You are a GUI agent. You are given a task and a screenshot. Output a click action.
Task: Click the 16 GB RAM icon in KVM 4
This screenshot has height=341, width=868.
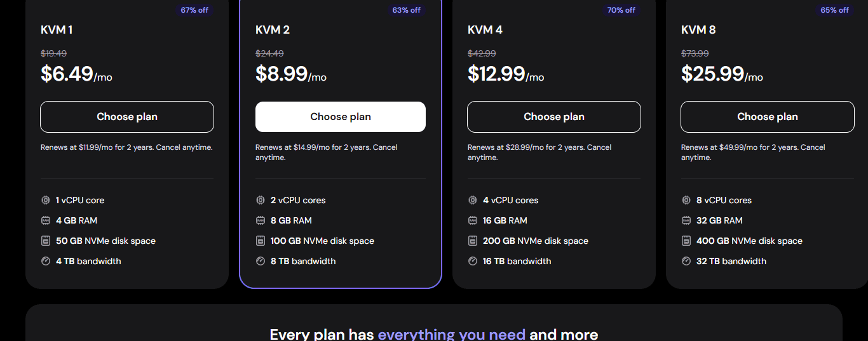(x=473, y=220)
